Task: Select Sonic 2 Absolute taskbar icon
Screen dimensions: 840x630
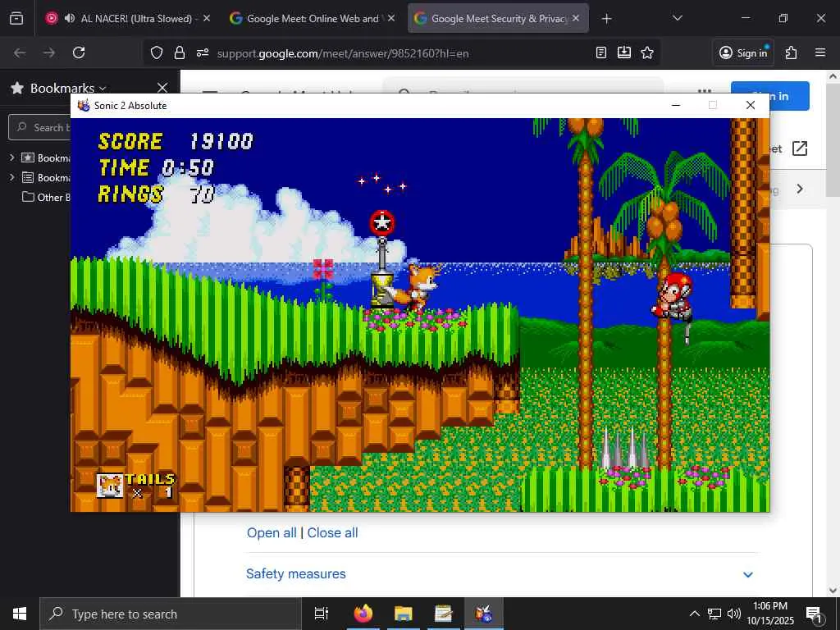Action: (484, 614)
